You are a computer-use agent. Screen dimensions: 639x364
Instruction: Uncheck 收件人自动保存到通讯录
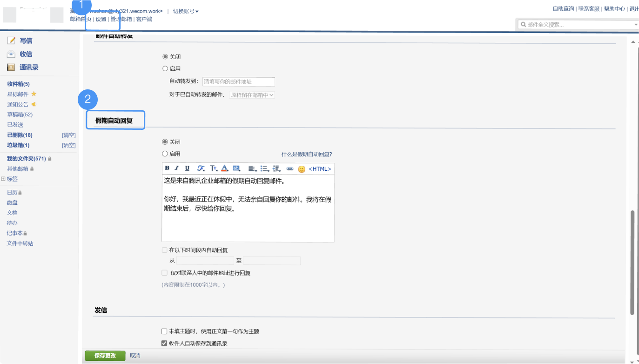[164, 343]
